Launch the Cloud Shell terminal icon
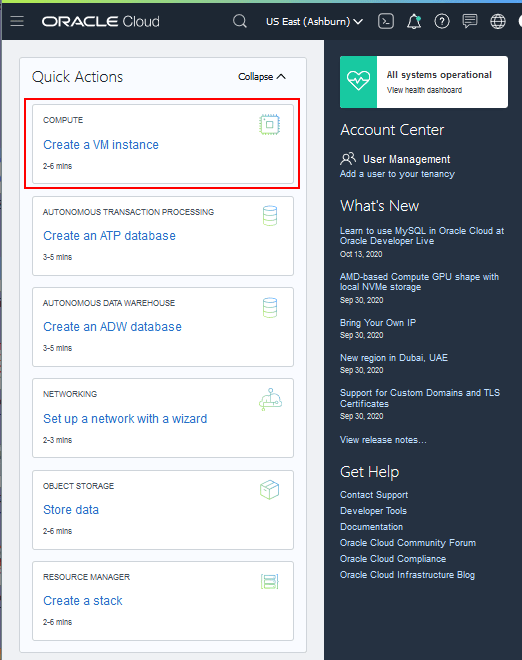 pyautogui.click(x=386, y=21)
